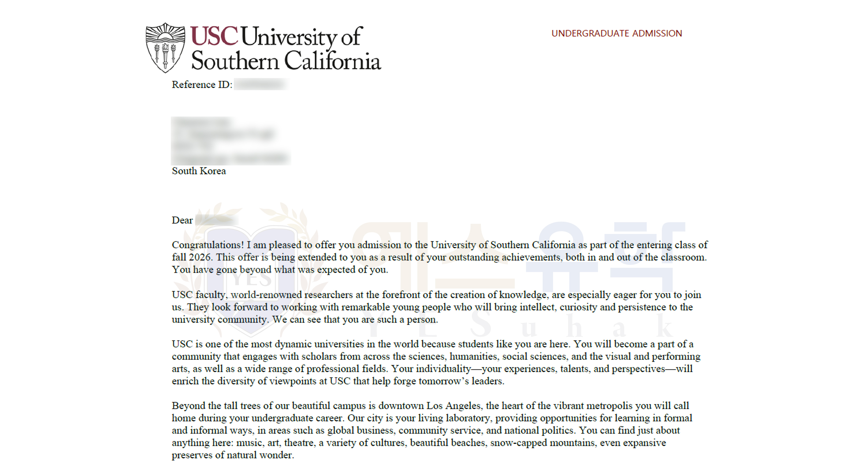The width and height of the screenshot is (868, 474).
Task: Click the blurred reference ID value
Action: tap(261, 84)
